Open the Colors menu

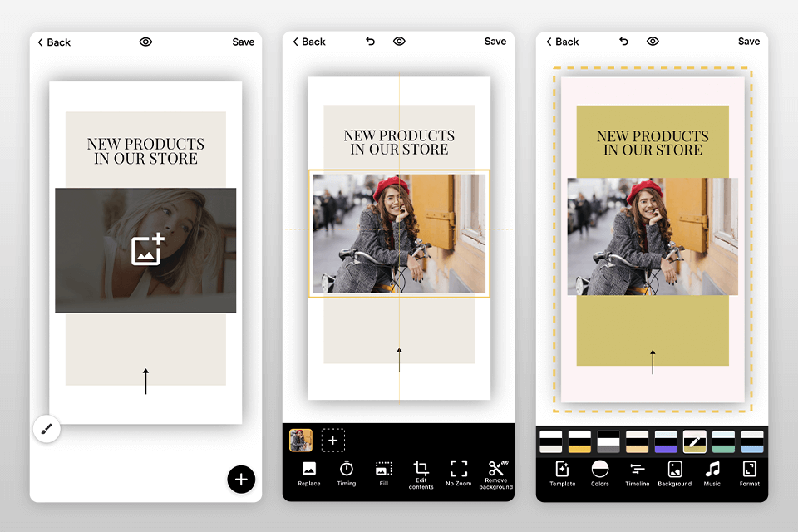tap(600, 474)
